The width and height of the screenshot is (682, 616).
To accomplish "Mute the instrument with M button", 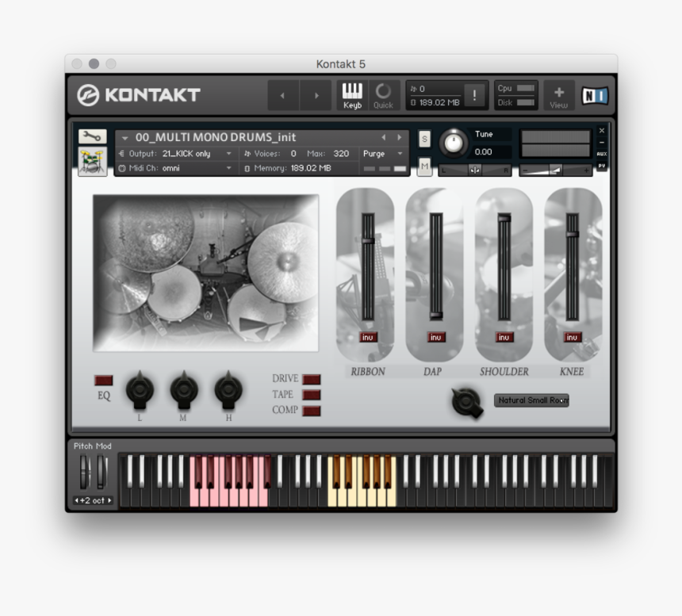I will tap(424, 166).
